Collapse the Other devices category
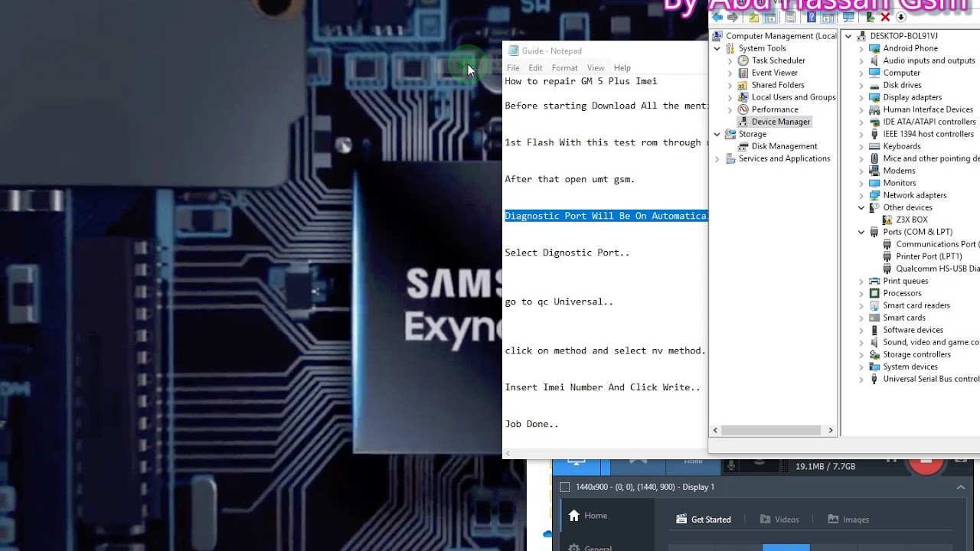Screen dimensions: 980x551 tap(861, 207)
